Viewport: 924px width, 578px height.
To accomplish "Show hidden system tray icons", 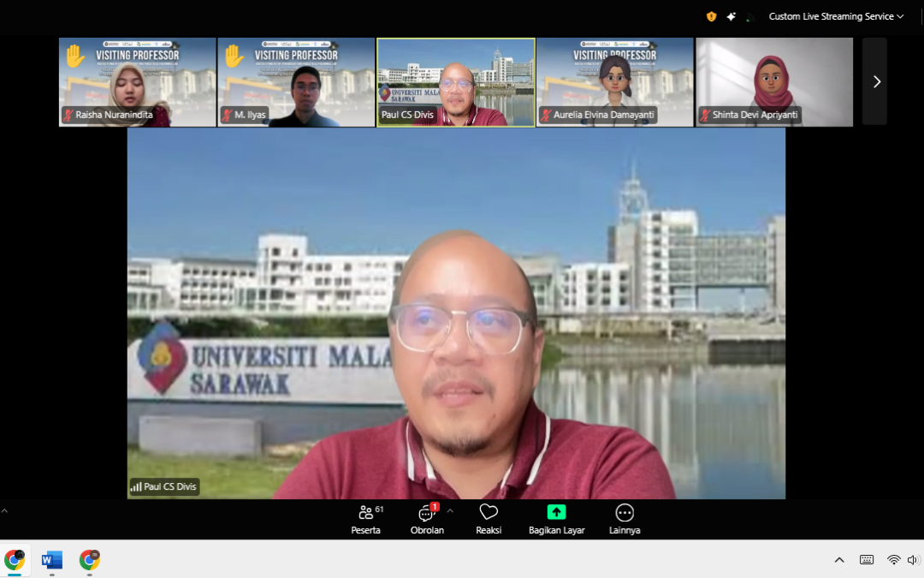I will pos(839,560).
